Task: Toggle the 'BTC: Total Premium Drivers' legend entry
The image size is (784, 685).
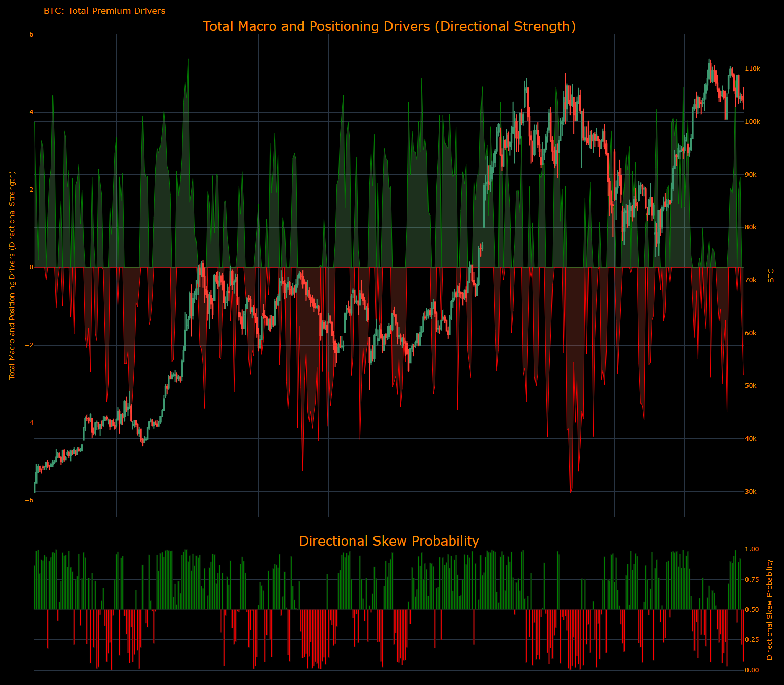Action: [x=105, y=10]
